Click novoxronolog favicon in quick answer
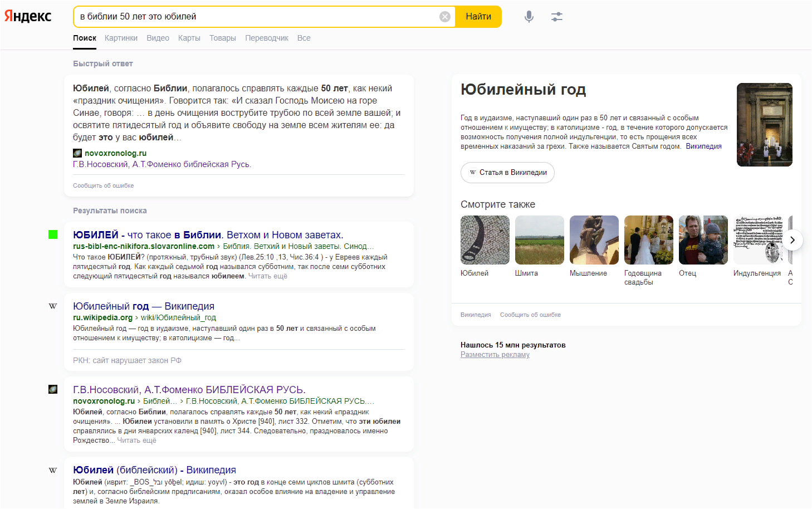Image resolution: width=812 pixels, height=509 pixels. click(x=77, y=153)
